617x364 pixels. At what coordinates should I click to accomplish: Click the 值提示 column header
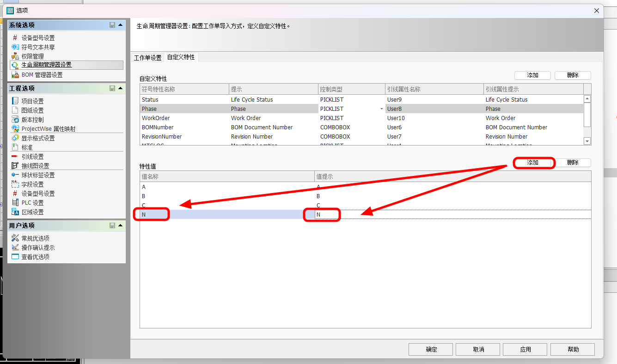(x=453, y=176)
